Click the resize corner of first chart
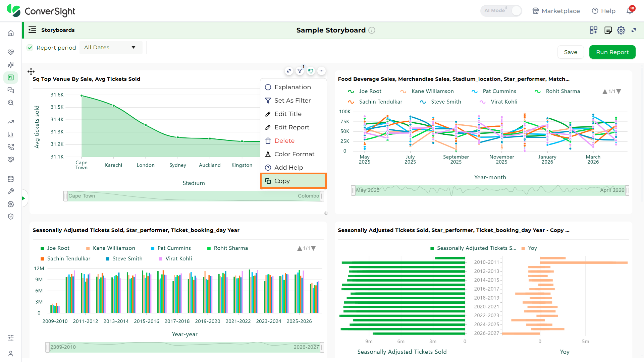Screen dimensions: 644x362 tap(325, 213)
